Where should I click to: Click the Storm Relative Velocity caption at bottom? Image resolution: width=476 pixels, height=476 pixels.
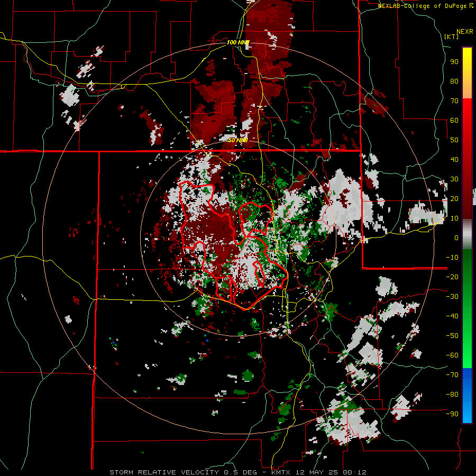[237, 472]
